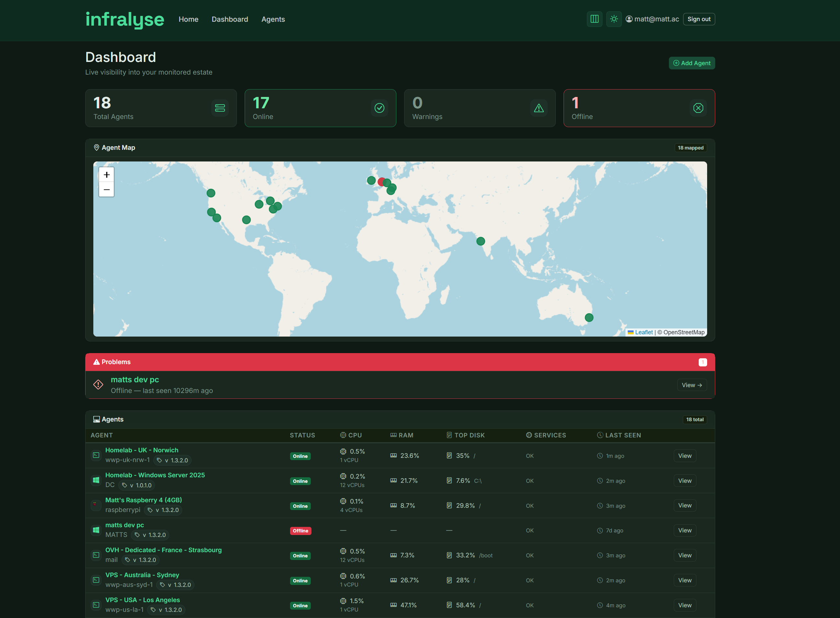This screenshot has height=618, width=840.
Task: Click the Seattle area map marker
Action: point(211,193)
